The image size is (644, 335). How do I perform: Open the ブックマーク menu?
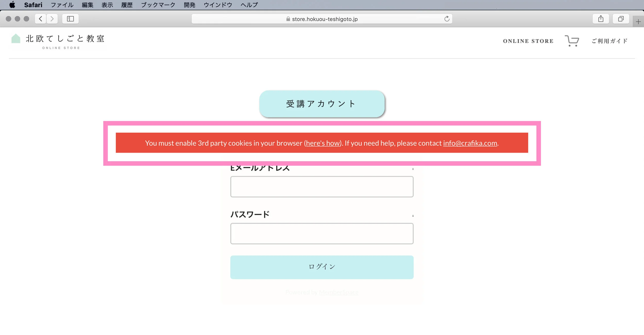click(158, 5)
